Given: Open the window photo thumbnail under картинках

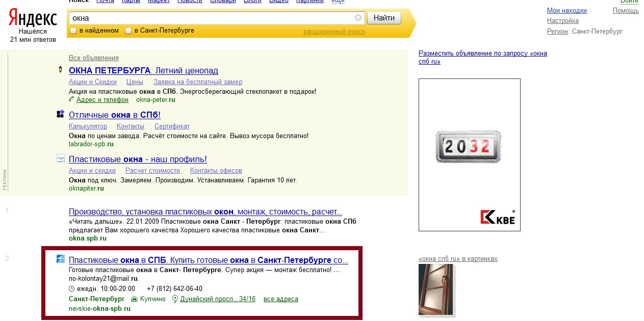Looking at the screenshot, I should point(435,289).
